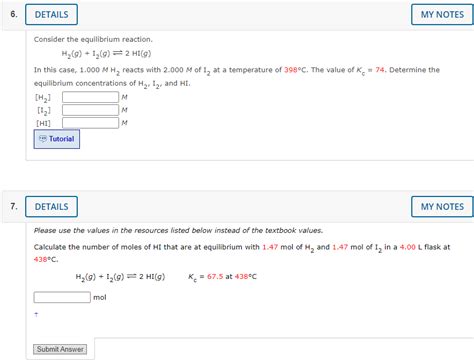Click the red 398°C temperature value

tap(296, 70)
